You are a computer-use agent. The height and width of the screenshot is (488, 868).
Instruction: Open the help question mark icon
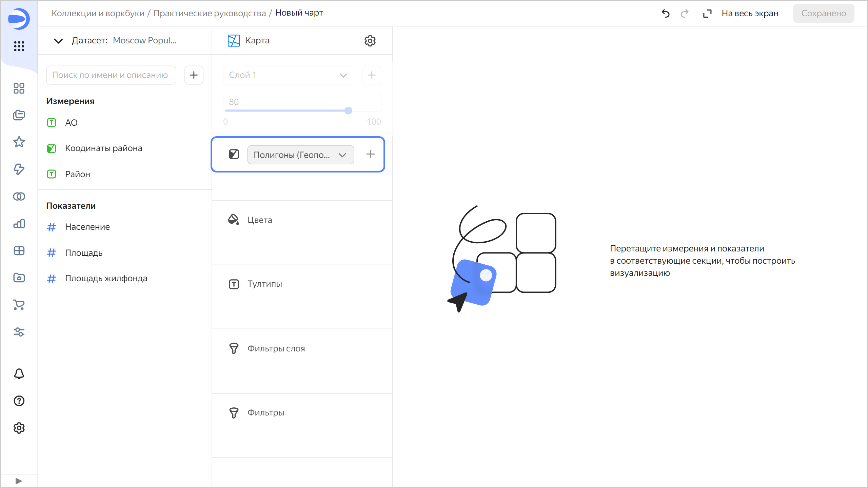point(19,401)
